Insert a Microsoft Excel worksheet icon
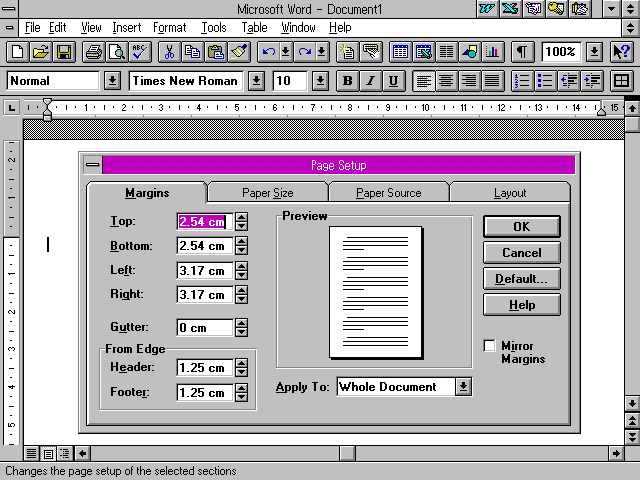 (423, 52)
